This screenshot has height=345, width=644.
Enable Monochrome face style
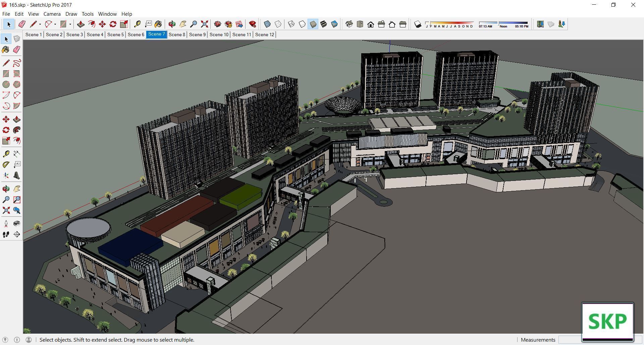(334, 24)
